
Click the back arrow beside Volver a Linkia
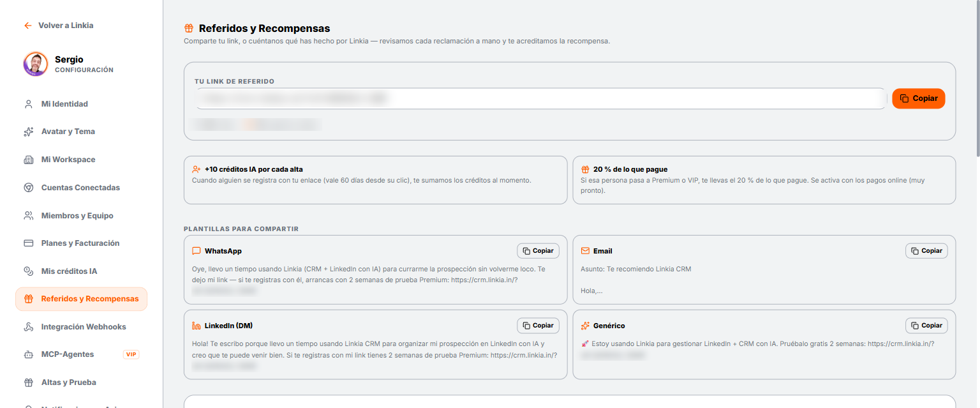pyautogui.click(x=27, y=26)
